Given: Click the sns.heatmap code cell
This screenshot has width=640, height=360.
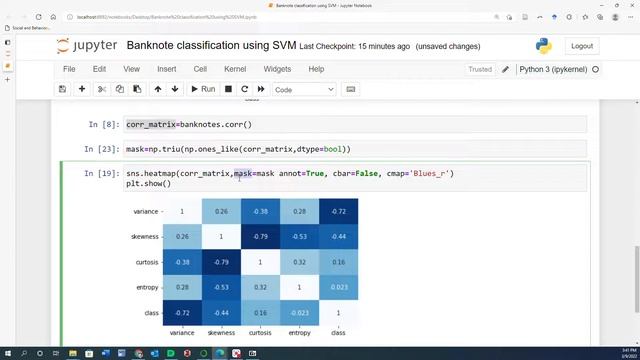Looking at the screenshot, I should pyautogui.click(x=355, y=178).
